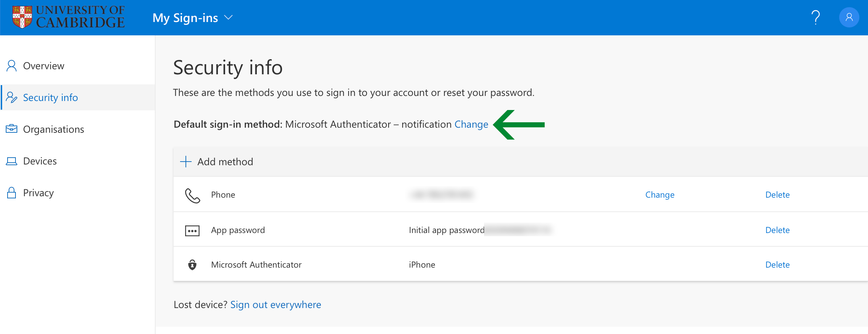Change the default sign-in method
868x334 pixels.
coord(471,124)
